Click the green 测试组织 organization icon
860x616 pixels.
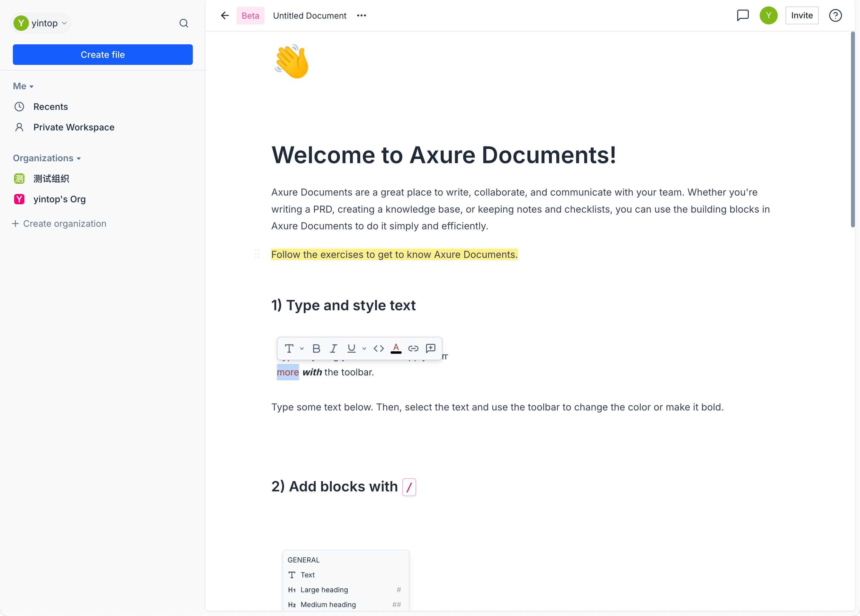coord(19,179)
